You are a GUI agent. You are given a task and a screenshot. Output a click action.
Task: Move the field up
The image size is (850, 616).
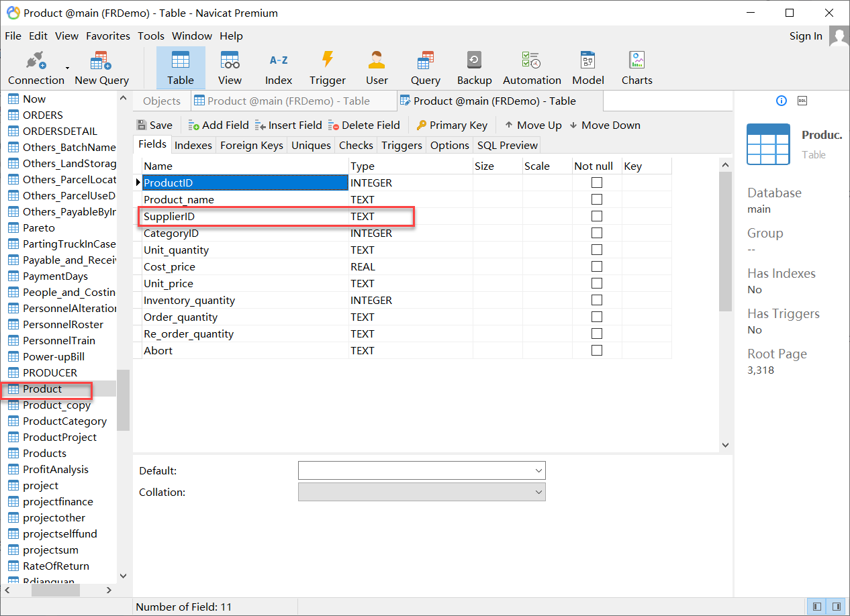tap(533, 125)
